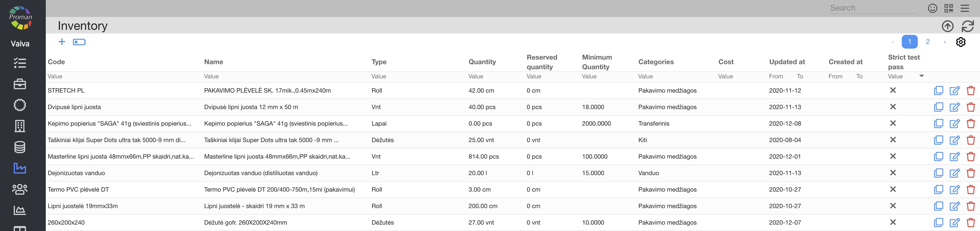Click the smiley face icon

(x=932, y=8)
